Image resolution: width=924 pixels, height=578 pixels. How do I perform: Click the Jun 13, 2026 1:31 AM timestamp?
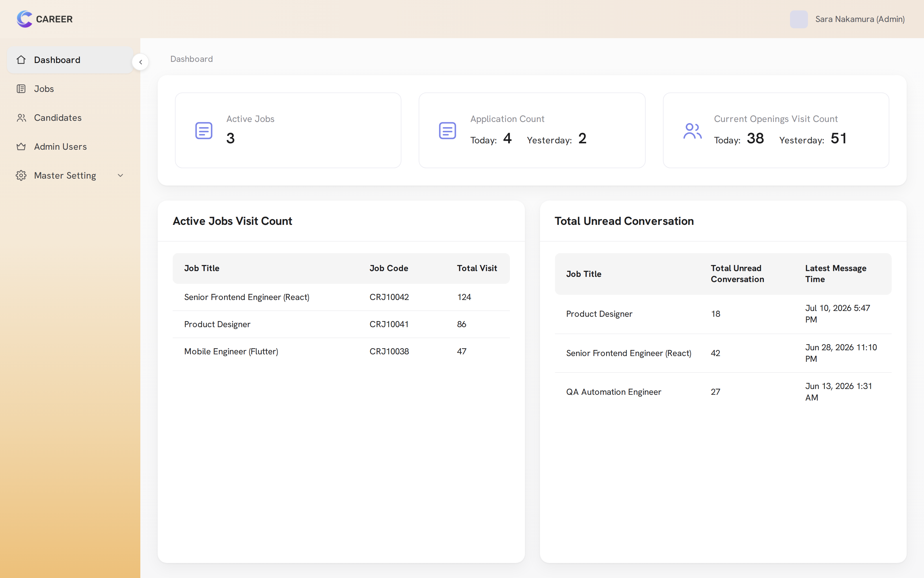[839, 392]
